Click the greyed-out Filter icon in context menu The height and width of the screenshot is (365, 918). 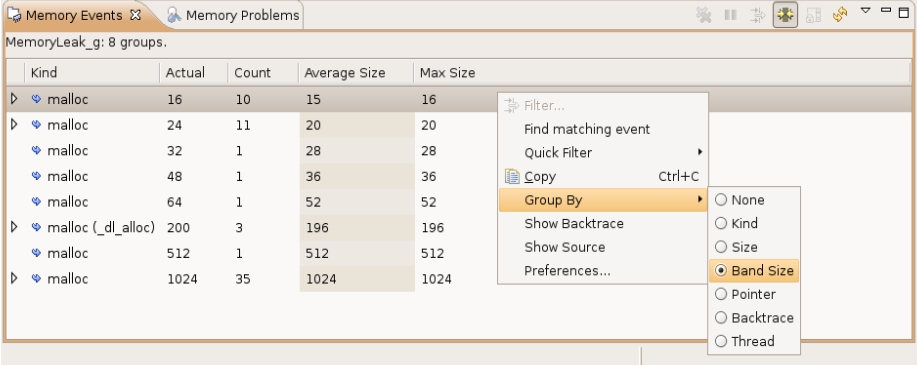point(512,105)
